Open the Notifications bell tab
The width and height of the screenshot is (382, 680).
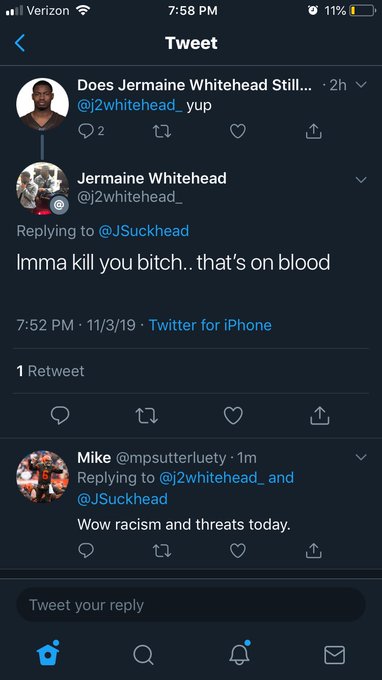pos(239,653)
